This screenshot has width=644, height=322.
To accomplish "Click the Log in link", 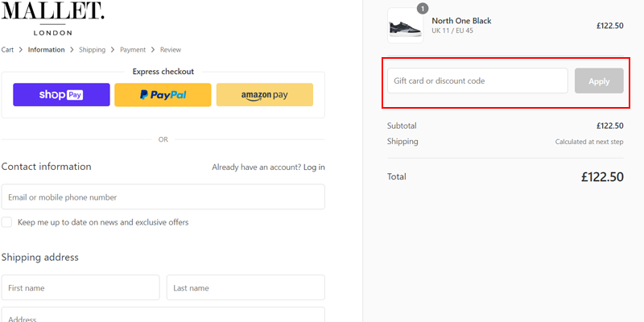I will pos(314,167).
